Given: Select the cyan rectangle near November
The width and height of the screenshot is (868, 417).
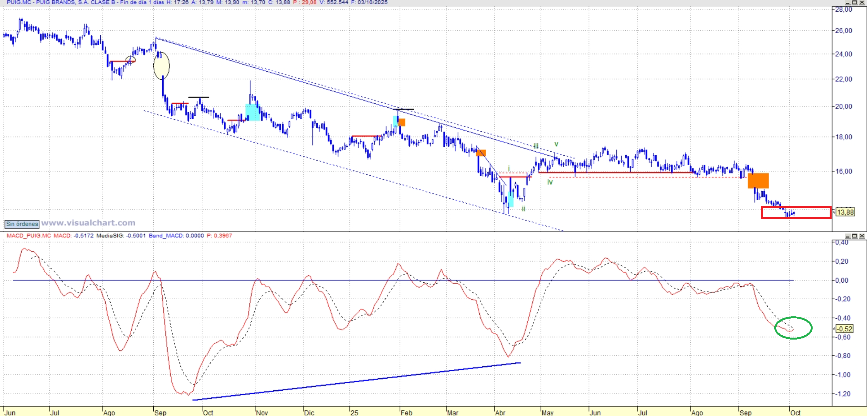Looking at the screenshot, I should coord(253,112).
